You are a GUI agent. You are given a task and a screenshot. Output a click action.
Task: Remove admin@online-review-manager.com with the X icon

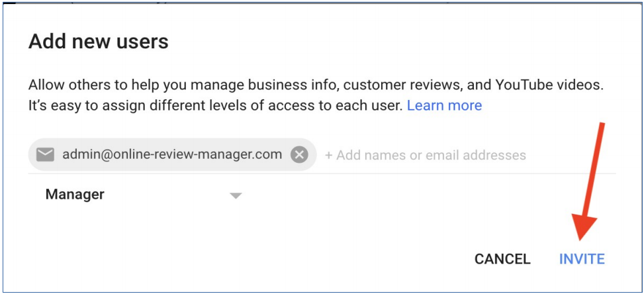(x=299, y=155)
